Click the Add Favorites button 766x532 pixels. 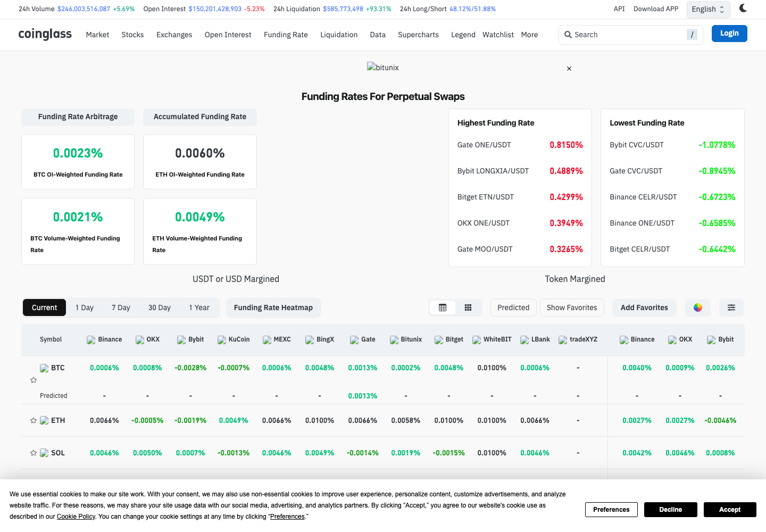click(x=644, y=307)
